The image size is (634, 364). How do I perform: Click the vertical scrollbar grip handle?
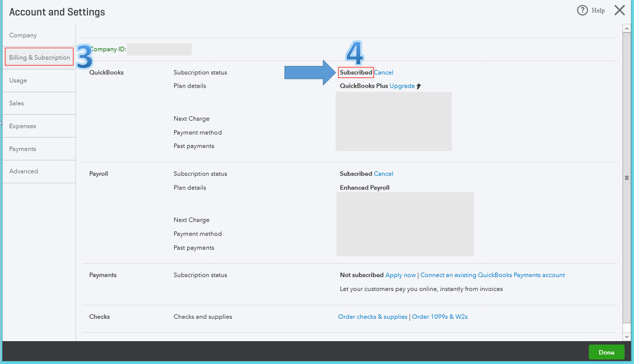pyautogui.click(x=626, y=177)
